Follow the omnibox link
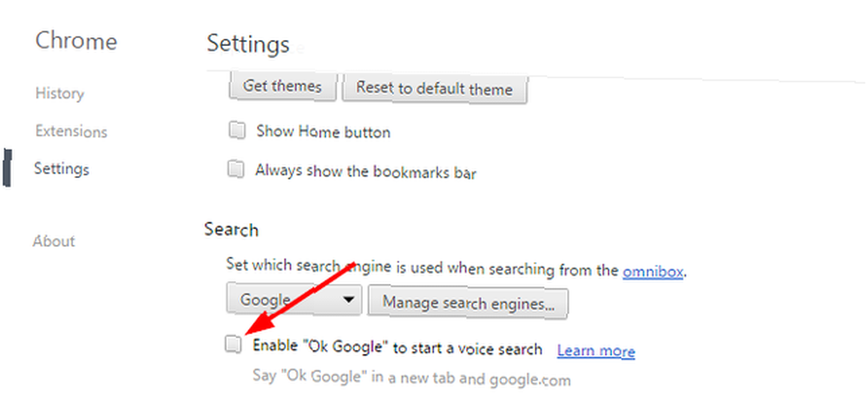The image size is (868, 408). pyautogui.click(x=653, y=271)
